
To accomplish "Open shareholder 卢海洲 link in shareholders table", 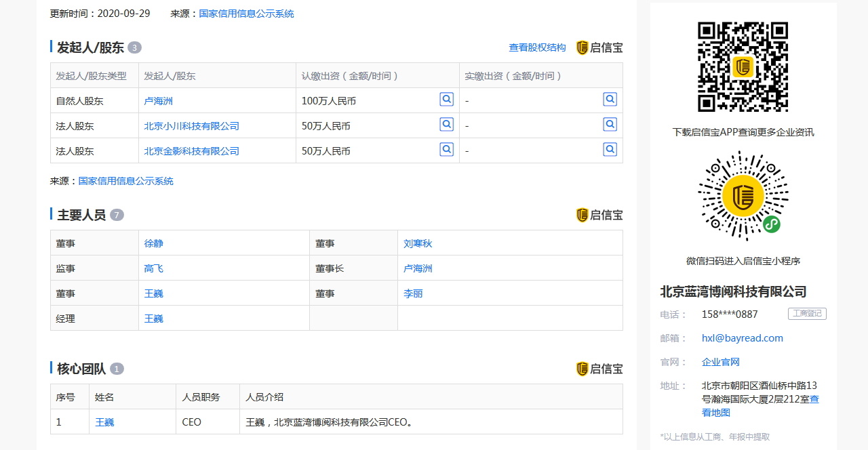I will point(159,101).
